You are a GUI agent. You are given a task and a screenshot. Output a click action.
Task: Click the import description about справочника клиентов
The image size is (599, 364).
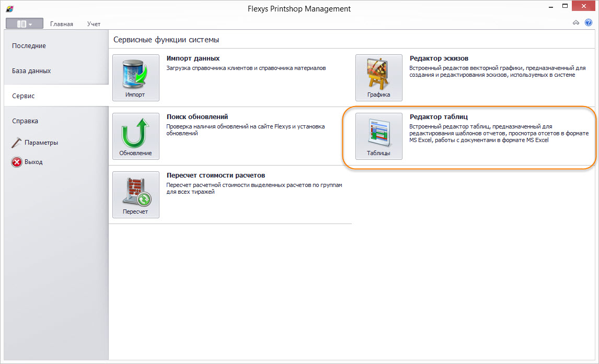pyautogui.click(x=246, y=68)
